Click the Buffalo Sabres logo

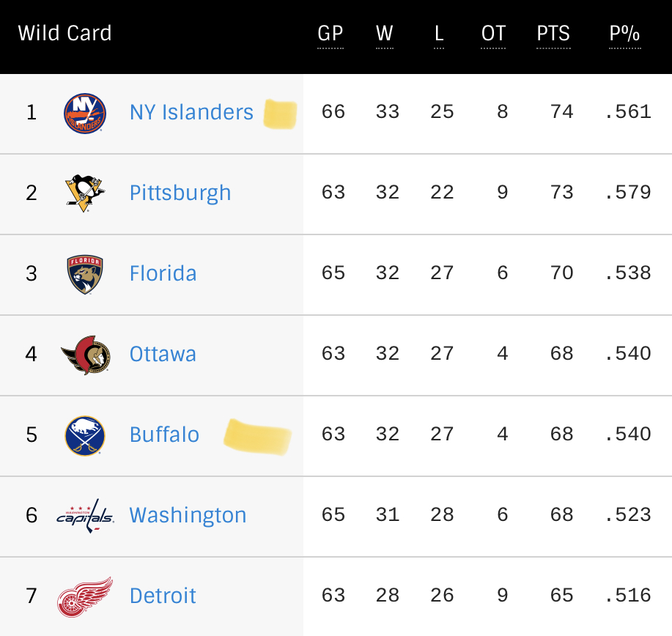(x=85, y=435)
